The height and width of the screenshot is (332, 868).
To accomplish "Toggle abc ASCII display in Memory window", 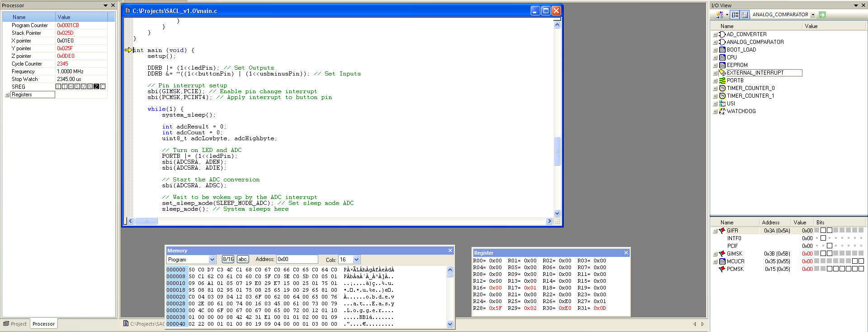I will point(243,259).
